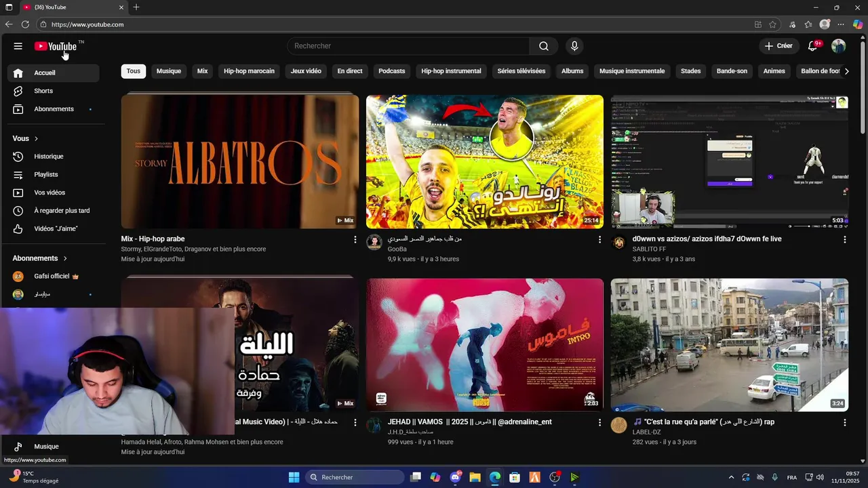
Task: Open Vidéos "J'aime" in the sidebar
Action: coord(53,229)
